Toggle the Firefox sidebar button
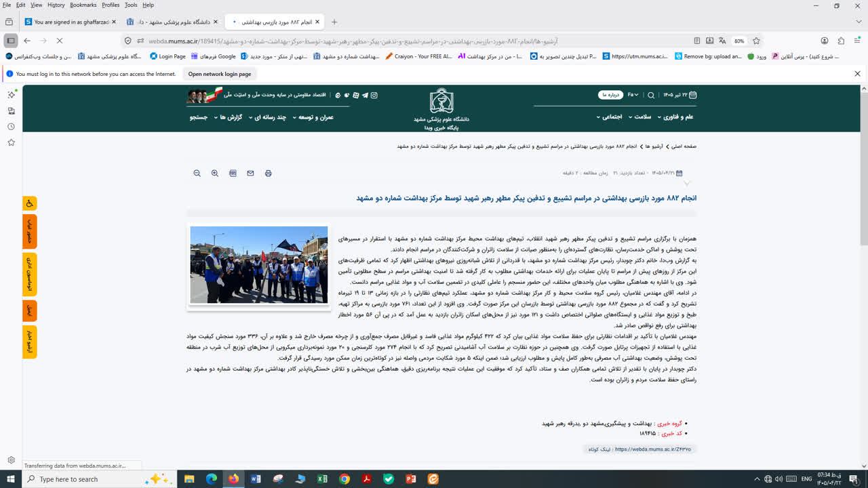 [10, 41]
